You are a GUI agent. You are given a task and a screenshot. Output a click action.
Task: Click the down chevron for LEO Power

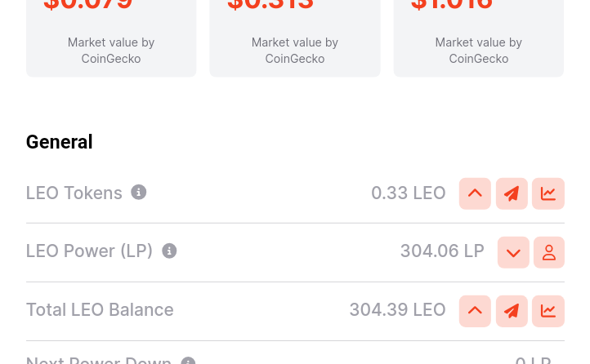click(x=513, y=252)
